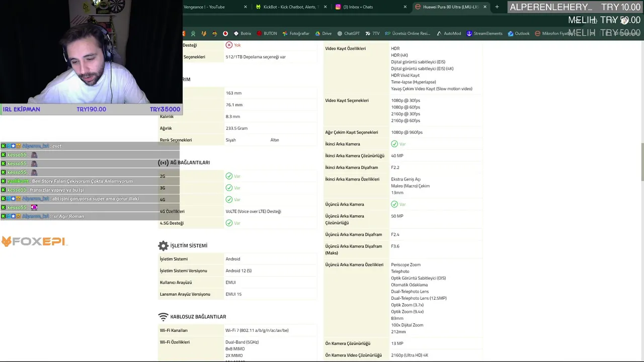Viewport: 644px width, 362px height.
Task: Click the Üçüncü Arka Kamera Var checkmark
Action: click(x=394, y=204)
